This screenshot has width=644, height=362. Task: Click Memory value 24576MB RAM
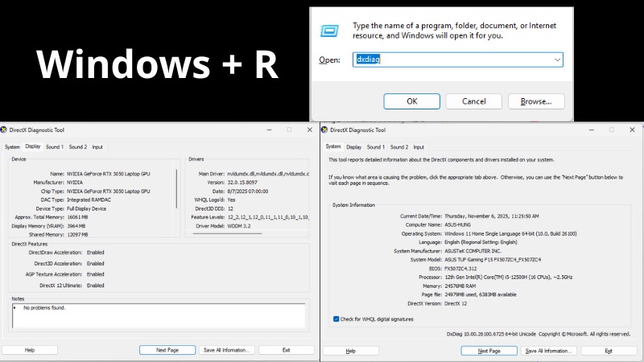click(x=460, y=286)
